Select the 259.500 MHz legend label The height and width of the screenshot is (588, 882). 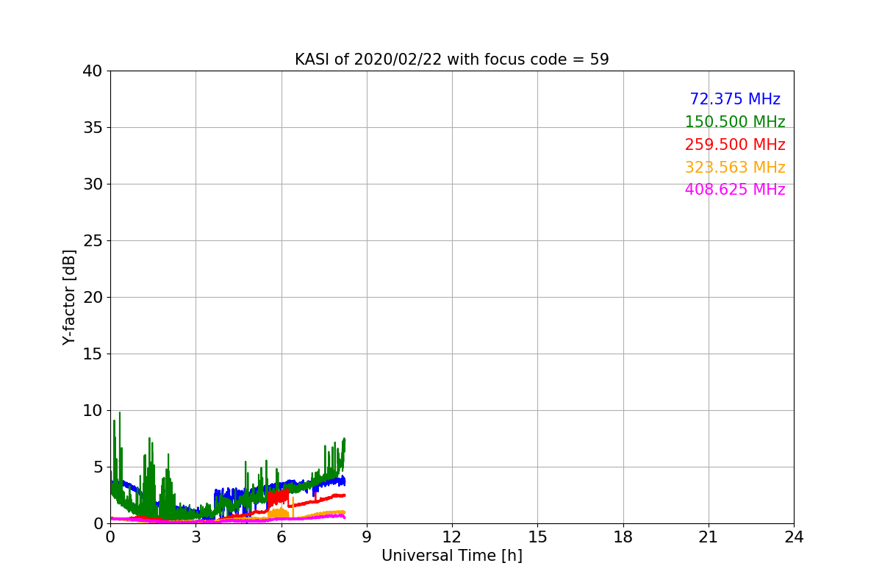735,145
